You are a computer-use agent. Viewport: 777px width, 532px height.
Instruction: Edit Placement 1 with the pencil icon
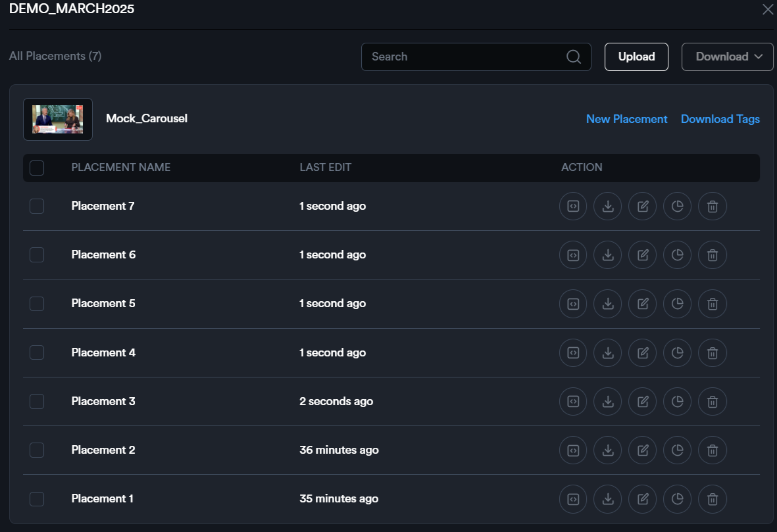(643, 499)
